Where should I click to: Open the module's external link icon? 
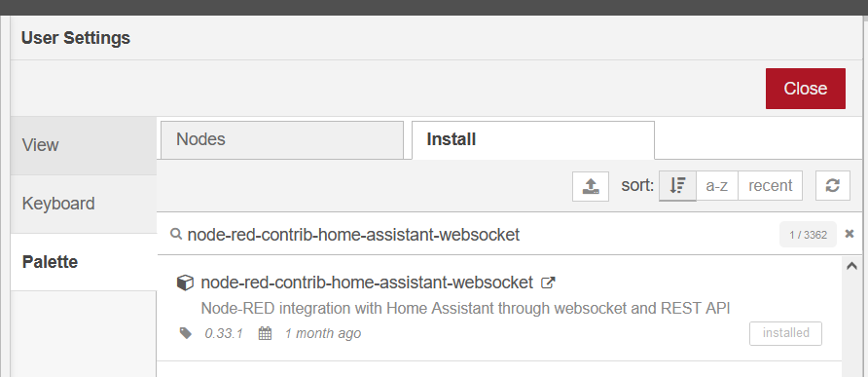[x=548, y=283]
